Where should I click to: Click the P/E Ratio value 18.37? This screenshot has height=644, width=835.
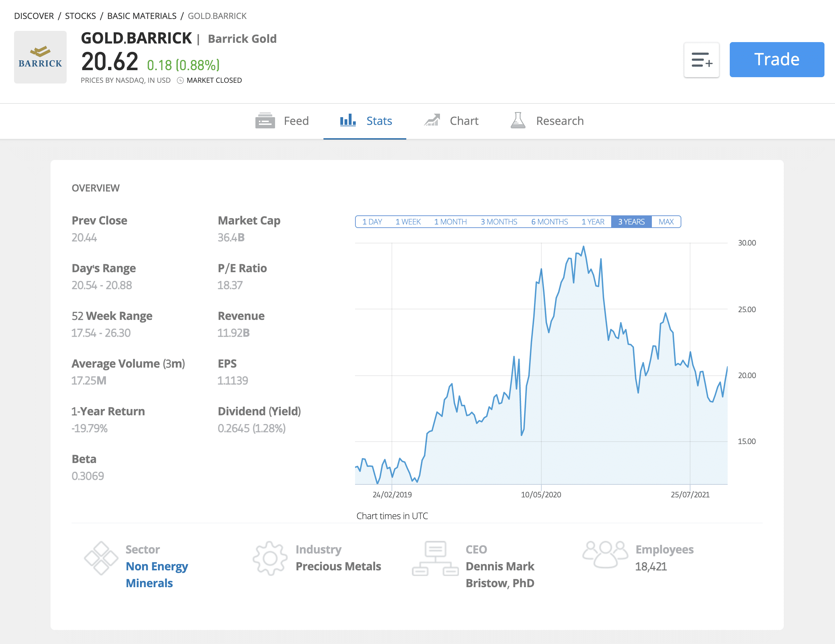tap(230, 285)
